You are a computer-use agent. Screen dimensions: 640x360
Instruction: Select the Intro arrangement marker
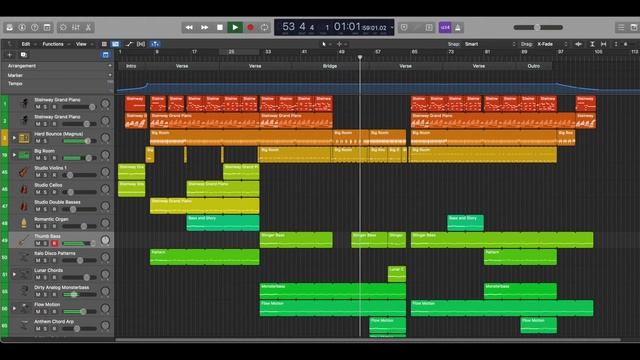coord(131,66)
